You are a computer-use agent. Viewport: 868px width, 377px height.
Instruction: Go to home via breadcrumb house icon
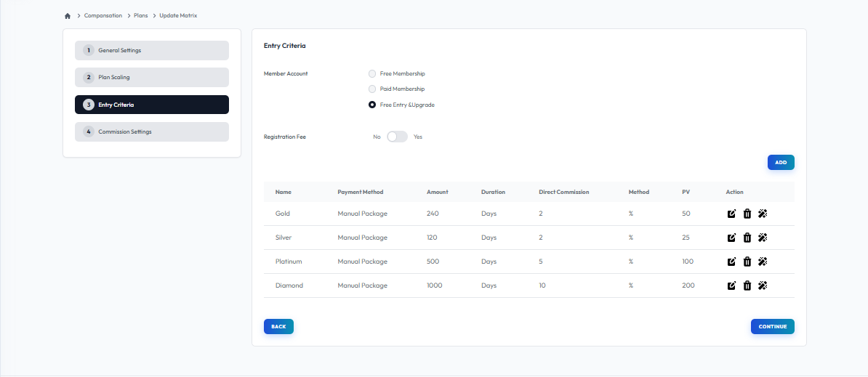(x=68, y=16)
